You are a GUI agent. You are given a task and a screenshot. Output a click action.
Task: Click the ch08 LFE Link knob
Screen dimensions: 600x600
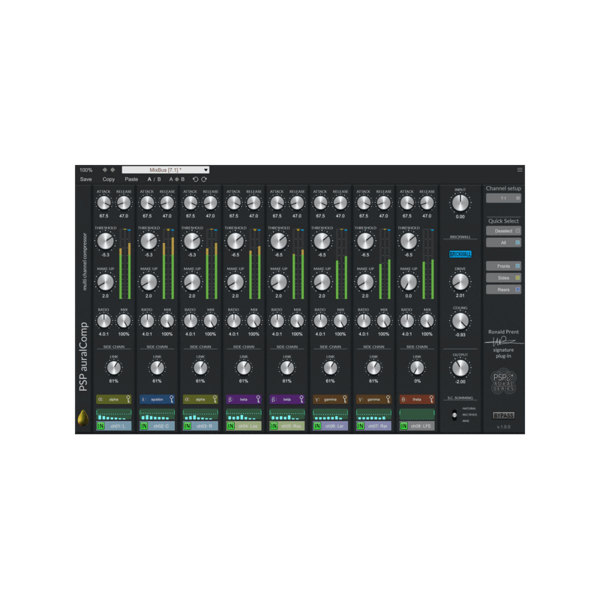(417, 368)
